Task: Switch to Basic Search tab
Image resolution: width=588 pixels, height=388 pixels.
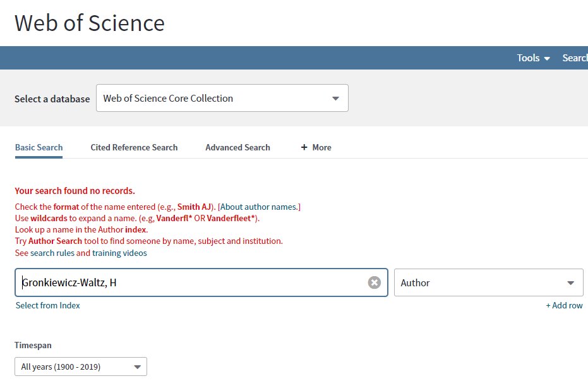Action: click(39, 147)
